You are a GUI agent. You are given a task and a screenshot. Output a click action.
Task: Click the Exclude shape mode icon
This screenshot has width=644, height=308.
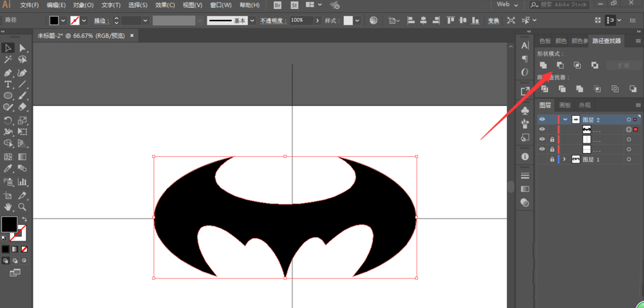pyautogui.click(x=594, y=65)
